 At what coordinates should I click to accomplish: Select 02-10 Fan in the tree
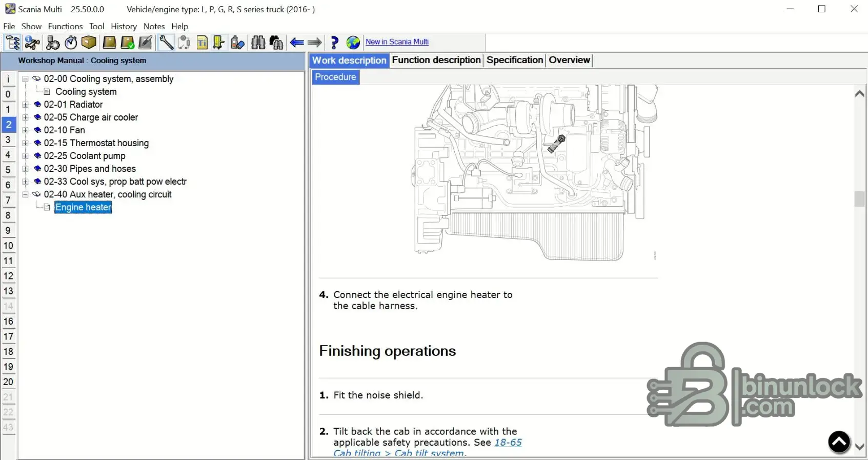point(64,130)
